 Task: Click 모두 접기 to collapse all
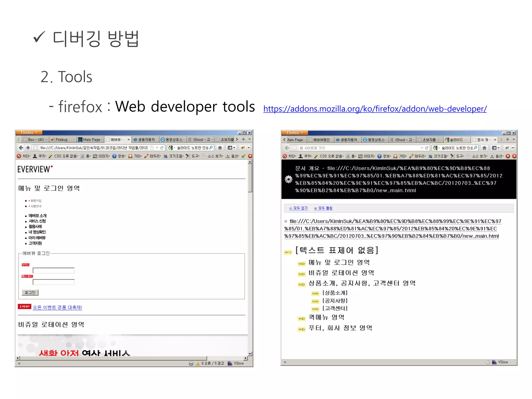298,208
